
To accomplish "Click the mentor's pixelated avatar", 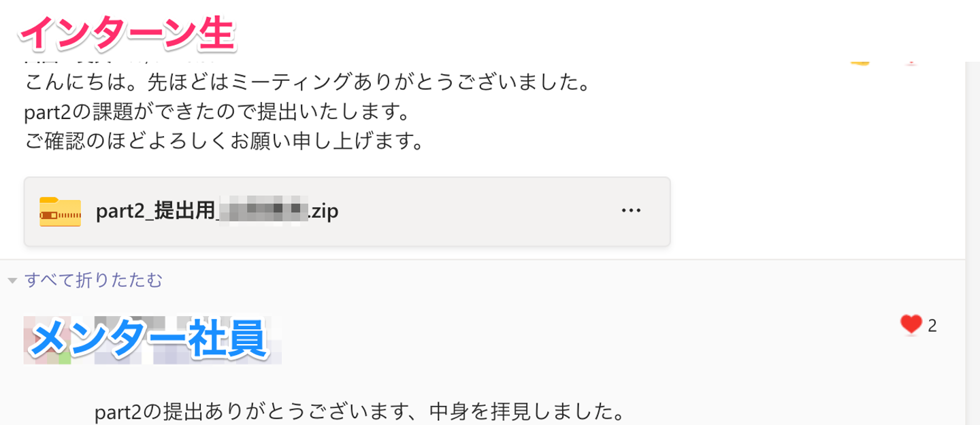I will [x=48, y=340].
